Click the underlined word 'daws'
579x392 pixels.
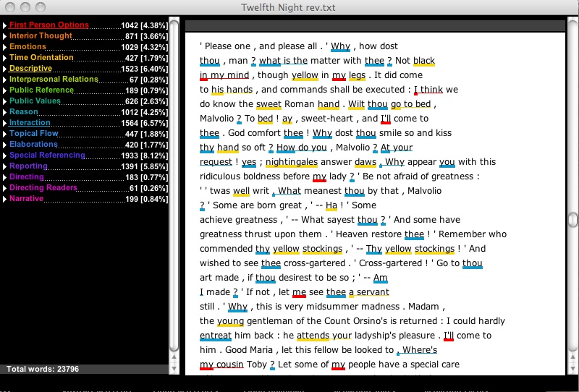(365, 162)
